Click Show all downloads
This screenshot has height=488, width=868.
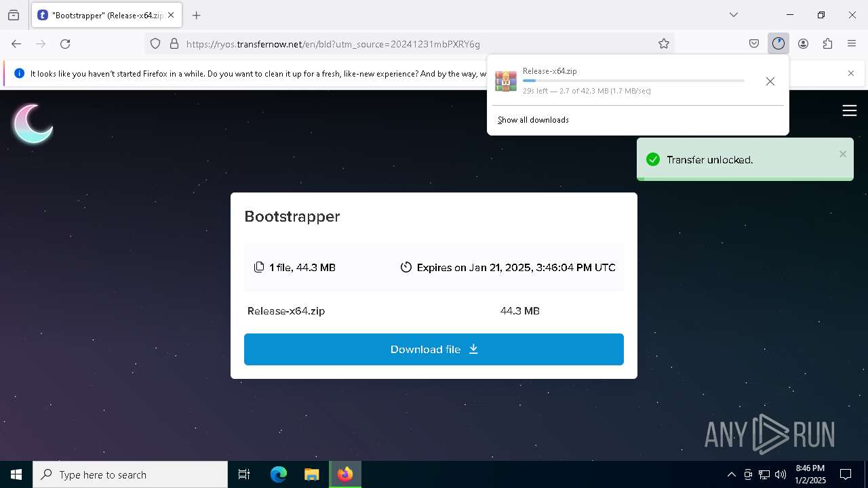click(533, 120)
